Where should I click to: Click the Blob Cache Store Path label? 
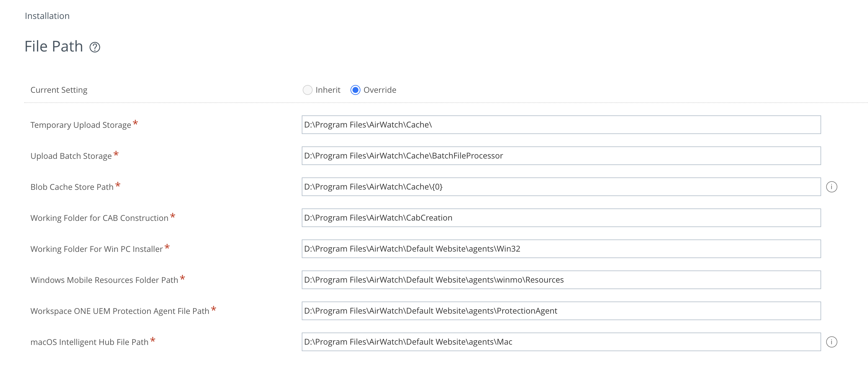point(72,187)
